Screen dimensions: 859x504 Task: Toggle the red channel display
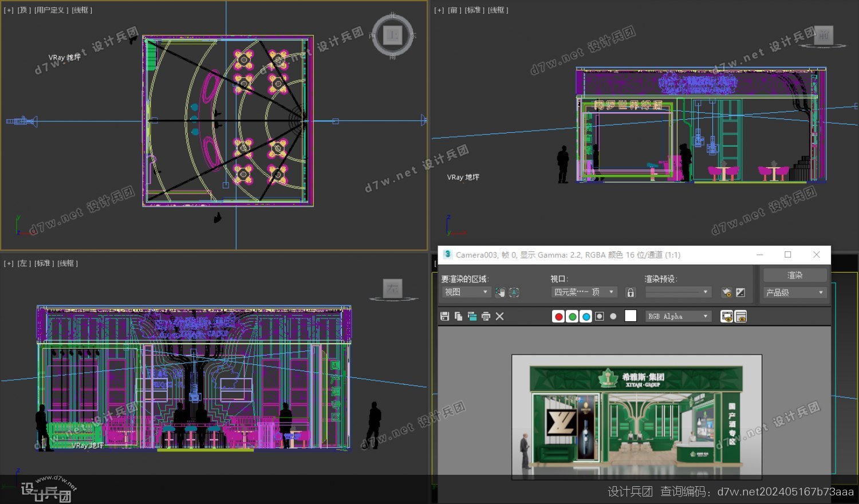coord(558,316)
